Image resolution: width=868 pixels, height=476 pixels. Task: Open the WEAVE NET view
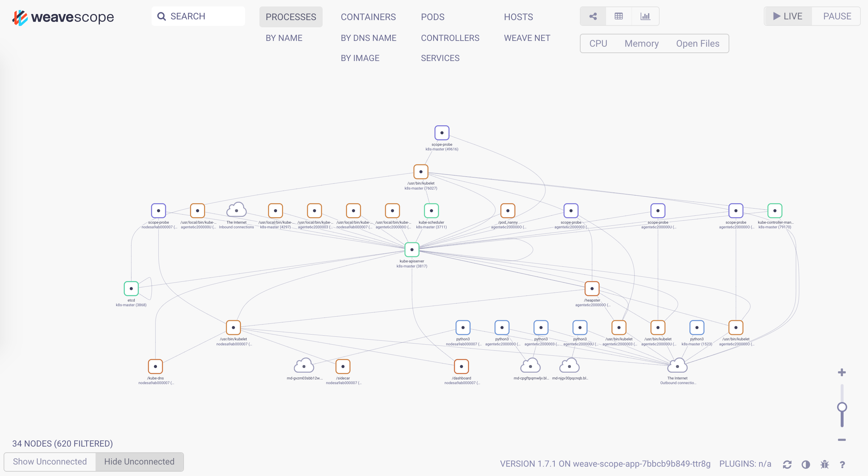527,38
